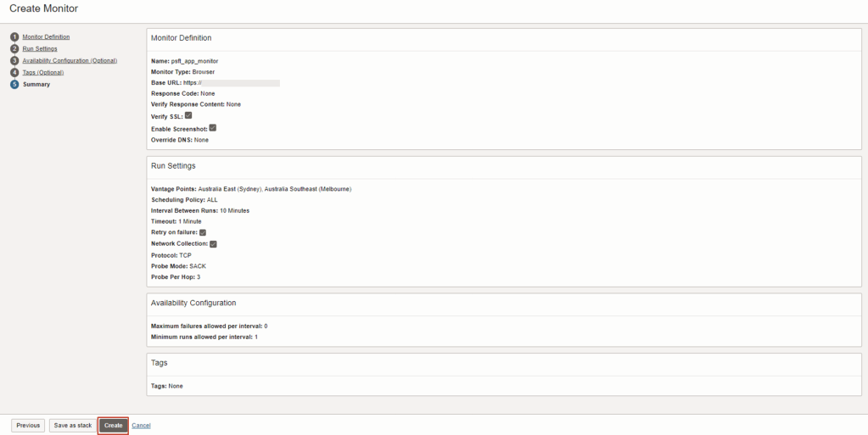Viewport: 868px width, 435px height.
Task: Toggle the Enable Screenshot checkbox
Action: [213, 128]
